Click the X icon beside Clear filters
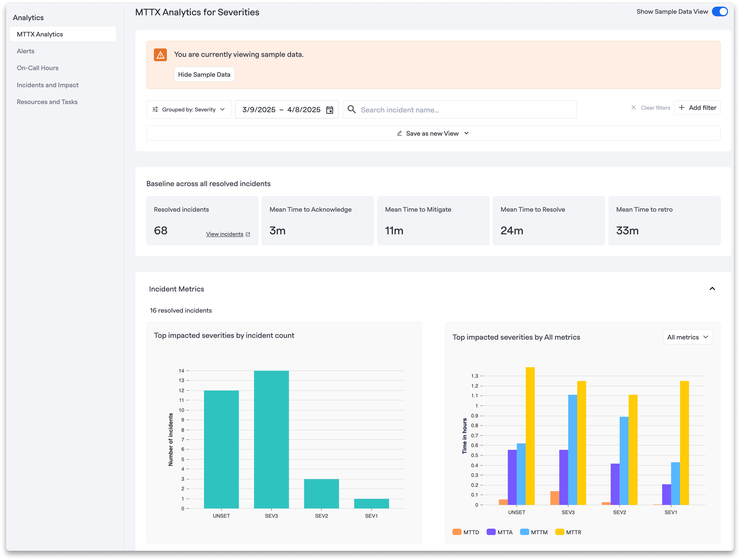The image size is (740, 560). (633, 108)
